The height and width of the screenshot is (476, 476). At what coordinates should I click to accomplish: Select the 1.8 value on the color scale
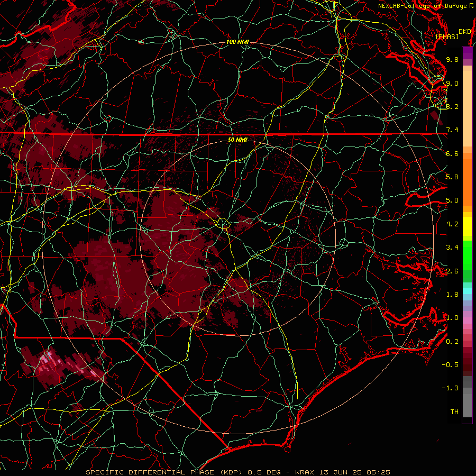pyautogui.click(x=452, y=295)
